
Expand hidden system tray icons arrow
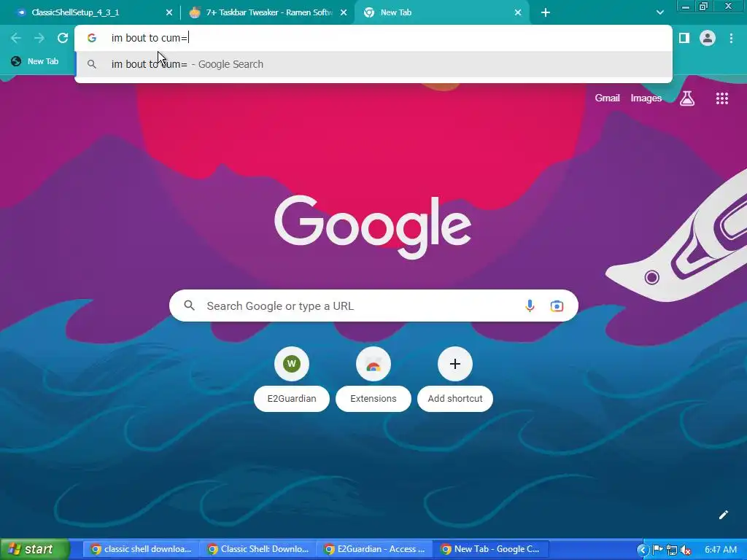642,550
